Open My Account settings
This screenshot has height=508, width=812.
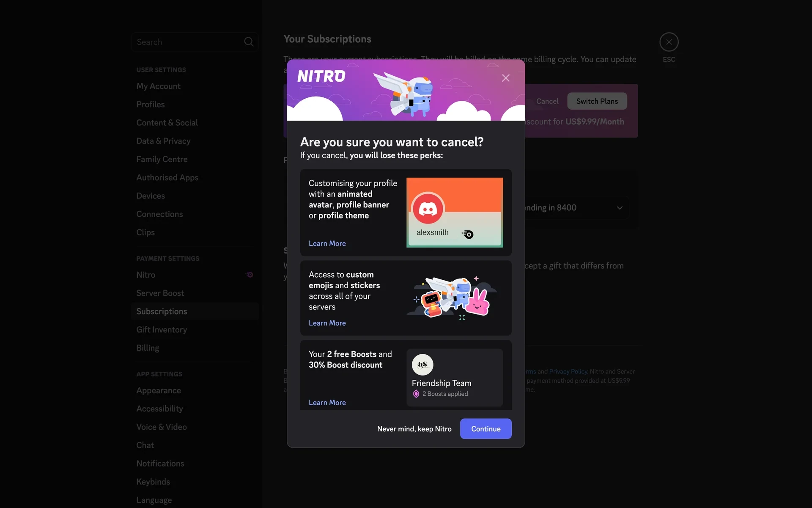195,86
